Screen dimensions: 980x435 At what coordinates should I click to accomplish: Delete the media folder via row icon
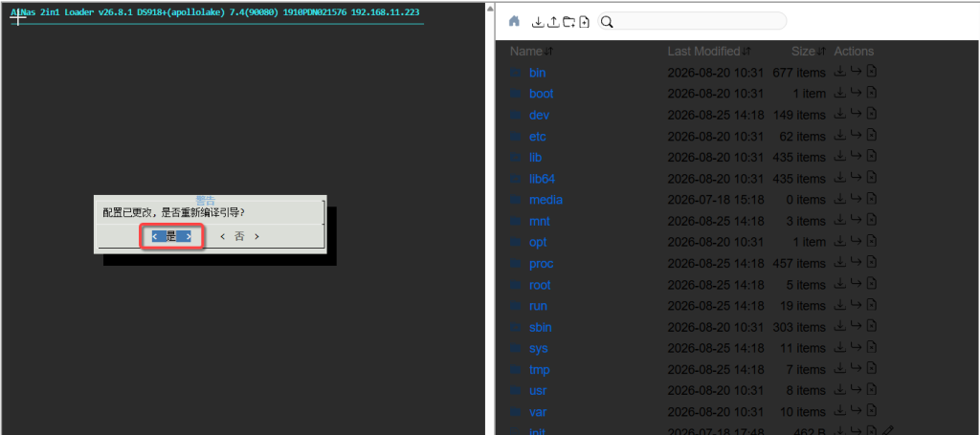tap(872, 199)
